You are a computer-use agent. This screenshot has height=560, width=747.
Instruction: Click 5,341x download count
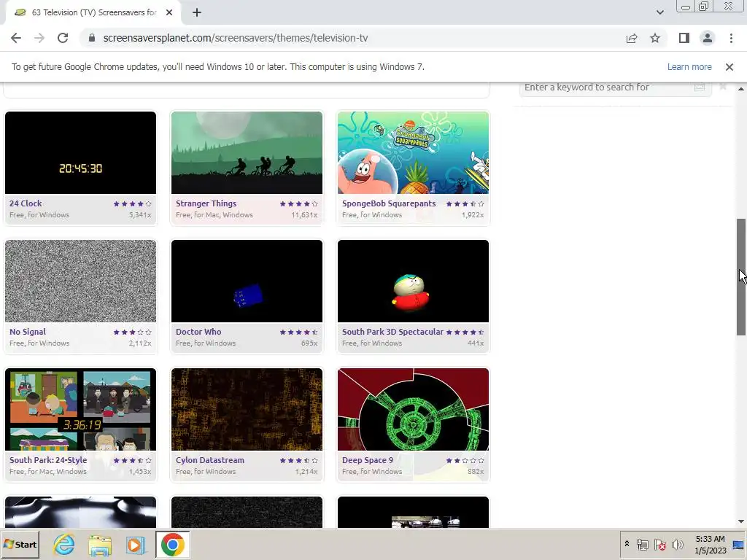140,215
